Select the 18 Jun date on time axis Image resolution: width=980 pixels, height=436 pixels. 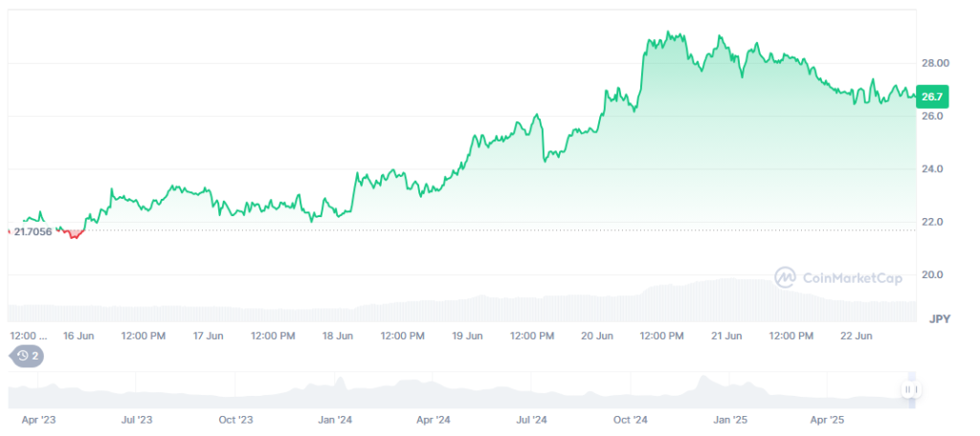click(x=338, y=336)
